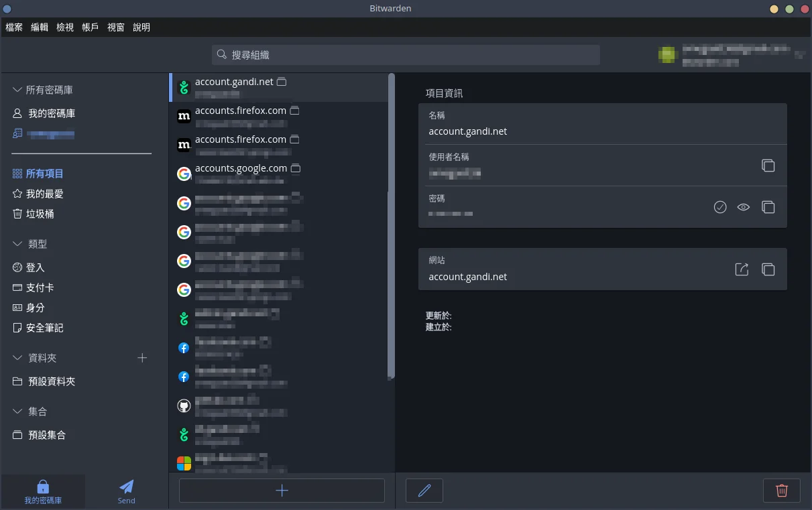The image size is (812, 510).
Task: Open the 檔案 menu
Action: (14, 27)
